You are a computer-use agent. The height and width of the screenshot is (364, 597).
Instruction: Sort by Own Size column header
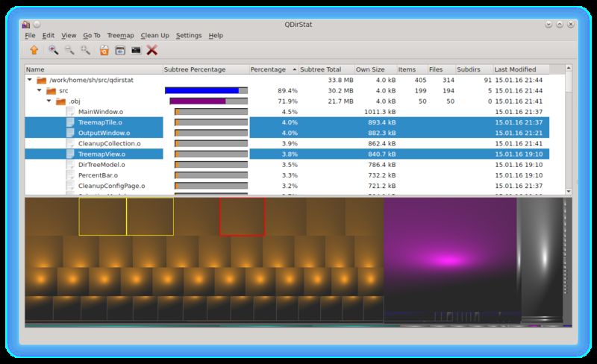click(375, 69)
